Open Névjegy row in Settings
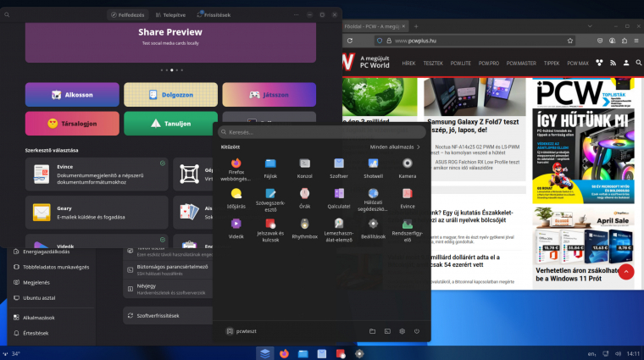 click(168, 289)
